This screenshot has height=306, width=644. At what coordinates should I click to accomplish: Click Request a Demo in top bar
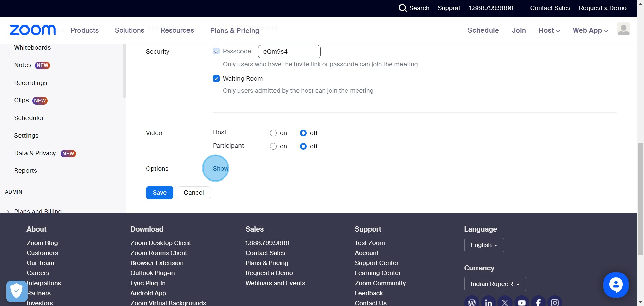[602, 8]
